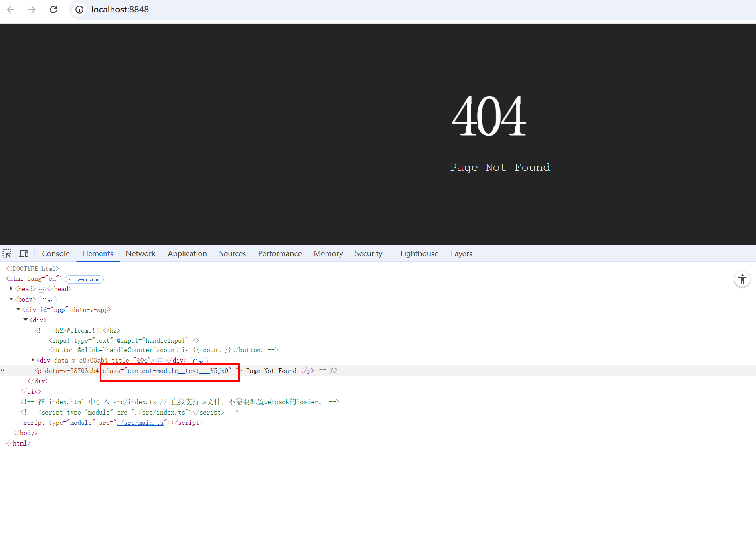Select the closing </p> tag
Image resolution: width=756 pixels, height=539 pixels.
point(307,371)
